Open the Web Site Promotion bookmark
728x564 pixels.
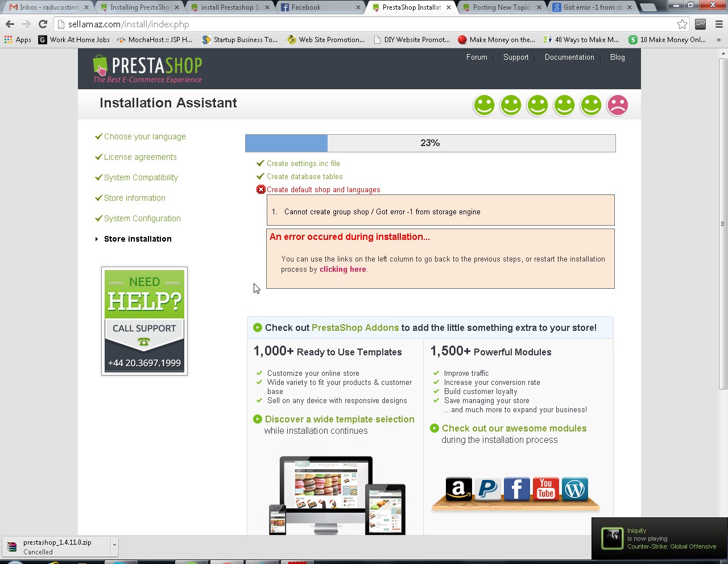(326, 40)
